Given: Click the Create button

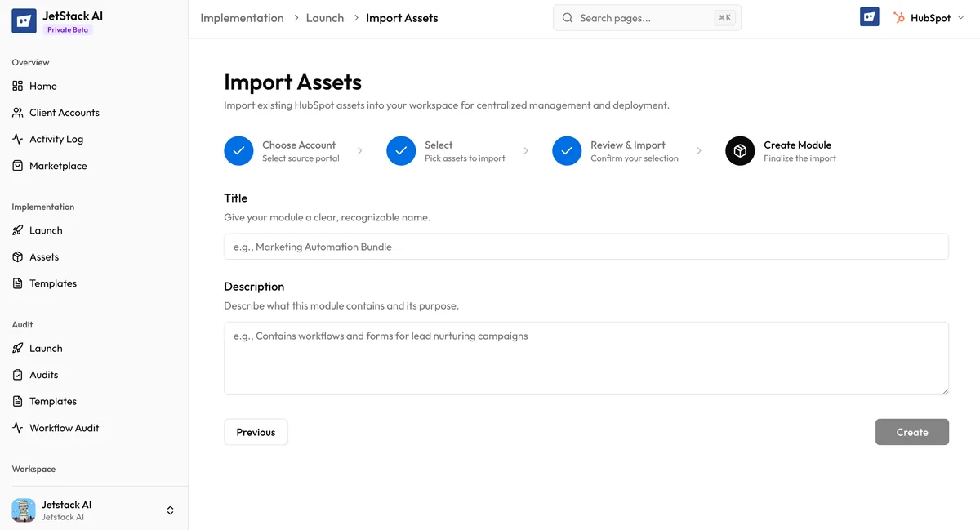Looking at the screenshot, I should tap(912, 431).
